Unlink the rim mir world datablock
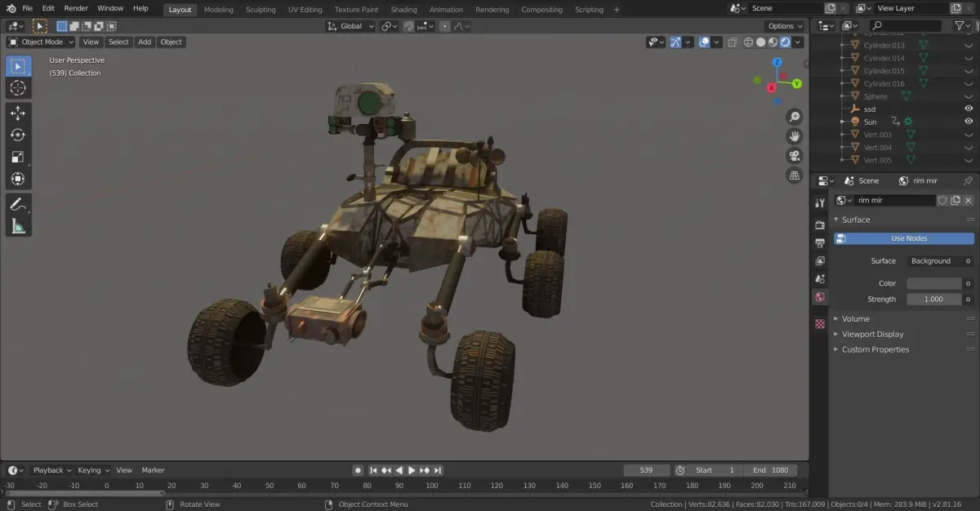This screenshot has width=980, height=511. tap(969, 200)
